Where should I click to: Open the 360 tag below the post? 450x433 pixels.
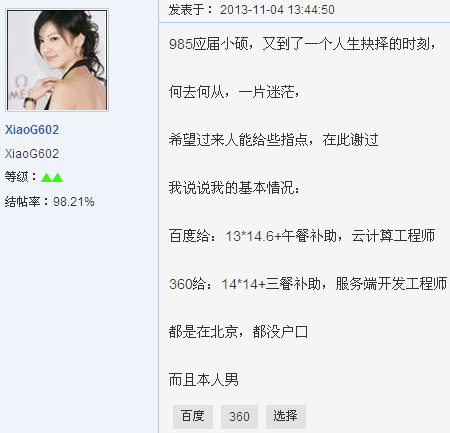pyautogui.click(x=239, y=417)
